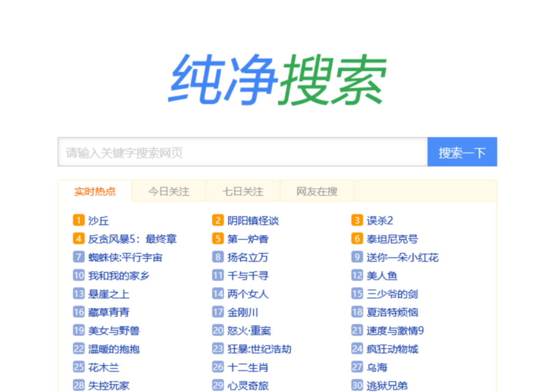Screen dimensions: 557x392
Task: Click the blue rank badge 12
Action: click(x=357, y=275)
